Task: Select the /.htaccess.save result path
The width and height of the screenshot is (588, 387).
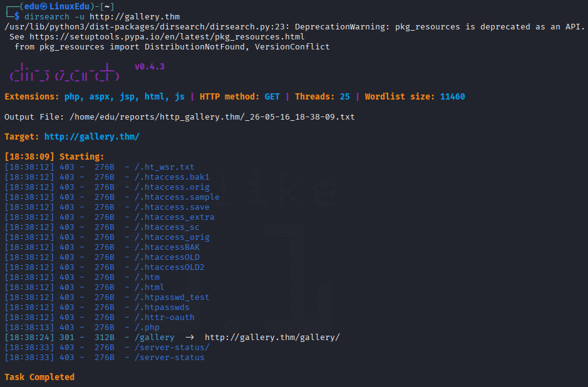Action: tap(172, 207)
